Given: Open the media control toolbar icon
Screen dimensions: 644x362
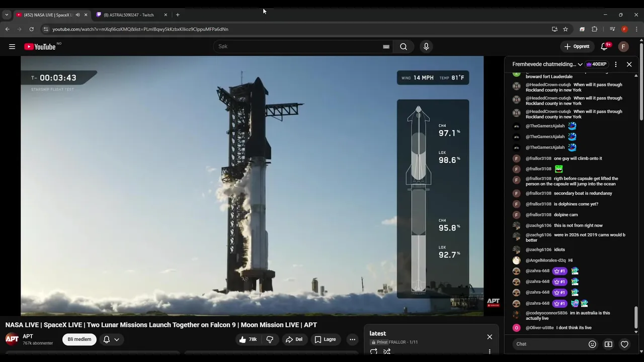Looking at the screenshot, I should [x=612, y=29].
